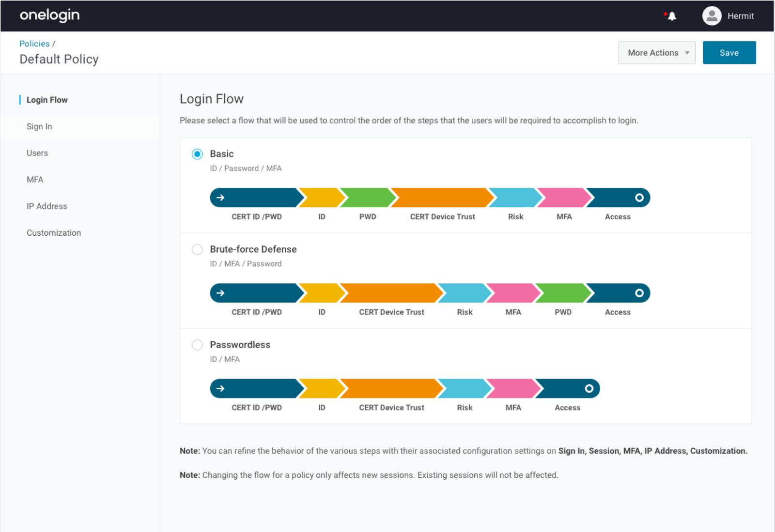Click the orange CERT Device Trust segment in Basic flow
775x532 pixels.
tap(442, 198)
